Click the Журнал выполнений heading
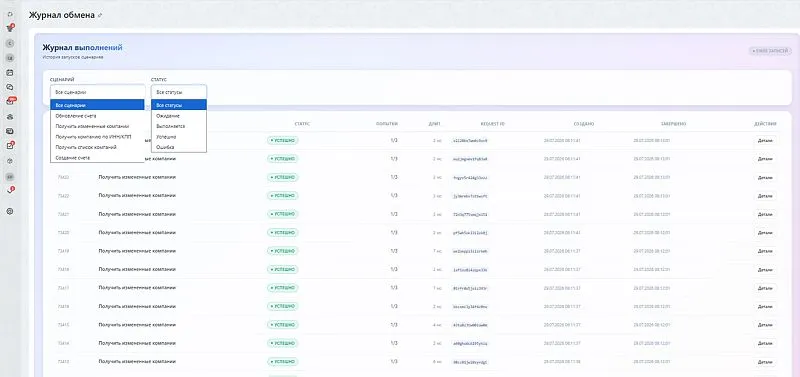The width and height of the screenshot is (800, 377). [82, 47]
